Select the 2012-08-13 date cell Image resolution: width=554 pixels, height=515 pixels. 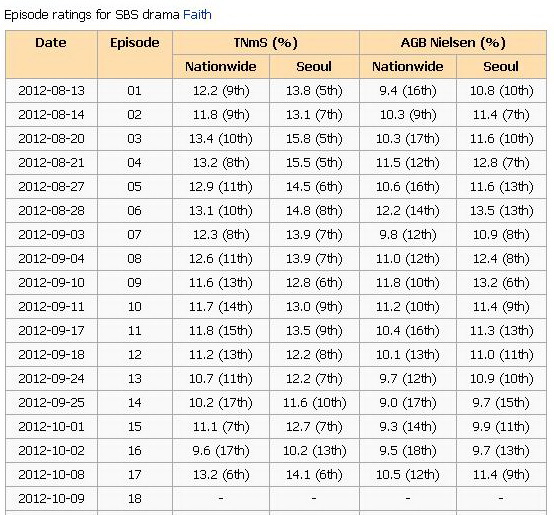coord(51,91)
